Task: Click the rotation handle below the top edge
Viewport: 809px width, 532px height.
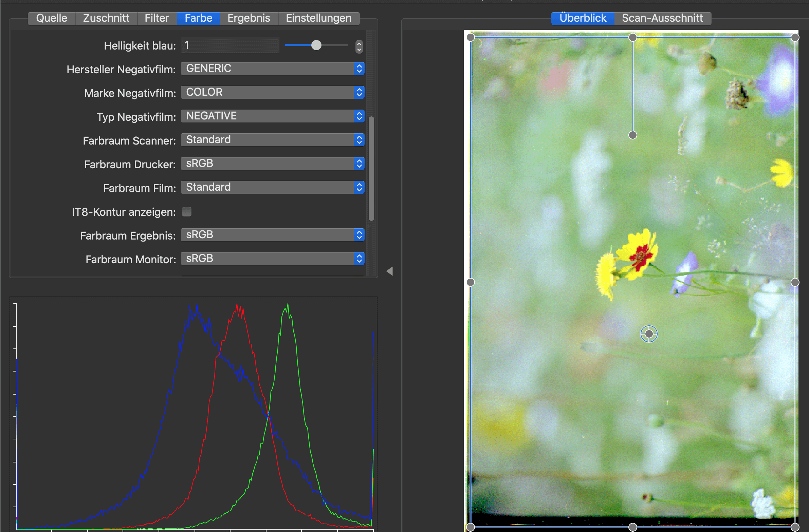Action: [x=632, y=135]
